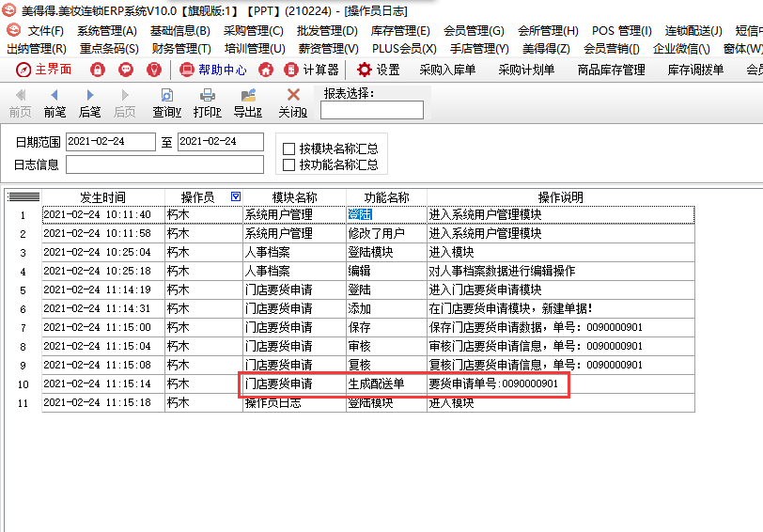This screenshot has width=763, height=532.
Task: Go to 前笔 previous record
Action: click(54, 103)
